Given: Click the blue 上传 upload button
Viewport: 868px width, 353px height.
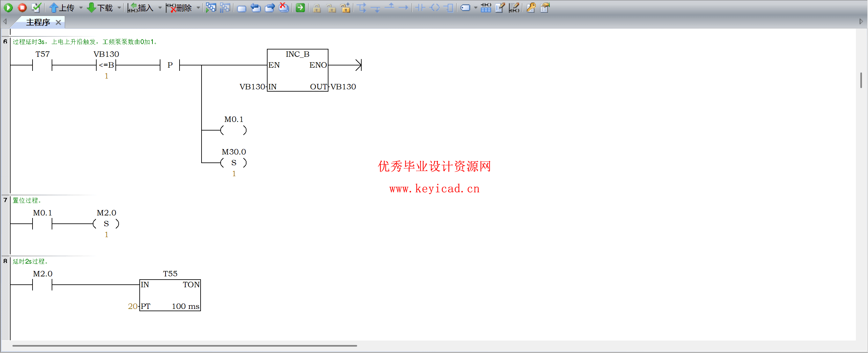Looking at the screenshot, I should tap(62, 7).
